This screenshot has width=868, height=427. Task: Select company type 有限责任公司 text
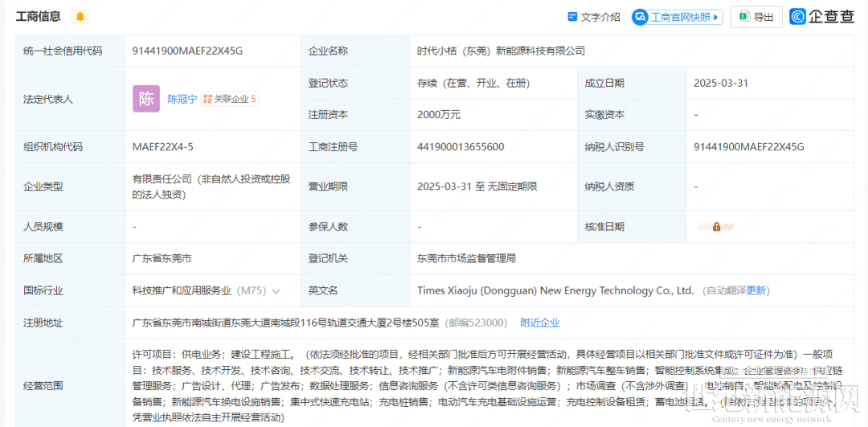(x=211, y=187)
